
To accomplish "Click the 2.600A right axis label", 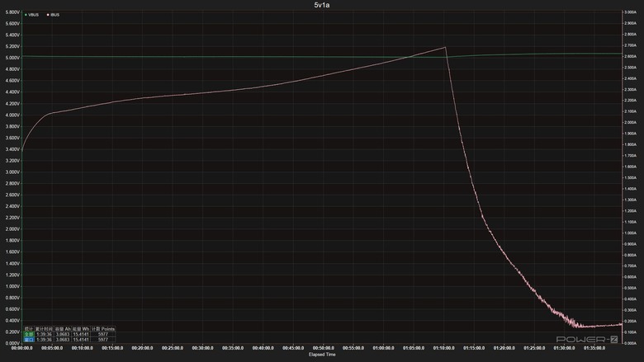I will click(x=630, y=57).
